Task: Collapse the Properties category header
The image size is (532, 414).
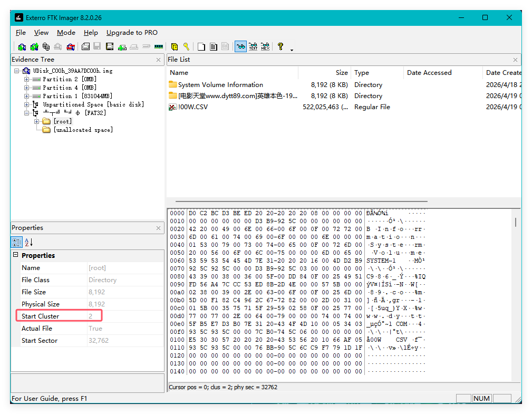Action: [x=16, y=255]
